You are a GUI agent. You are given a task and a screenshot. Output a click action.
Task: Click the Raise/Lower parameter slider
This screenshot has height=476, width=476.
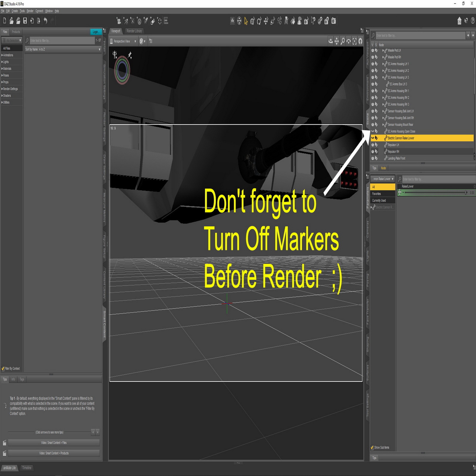[x=435, y=193]
